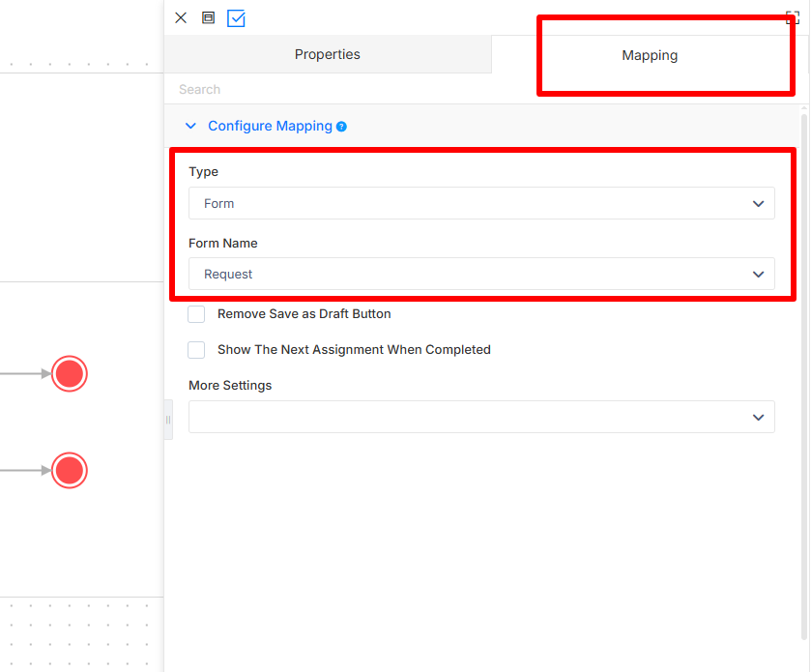Select the upper red end event circle
This screenshot has height=672, width=811.
click(70, 373)
